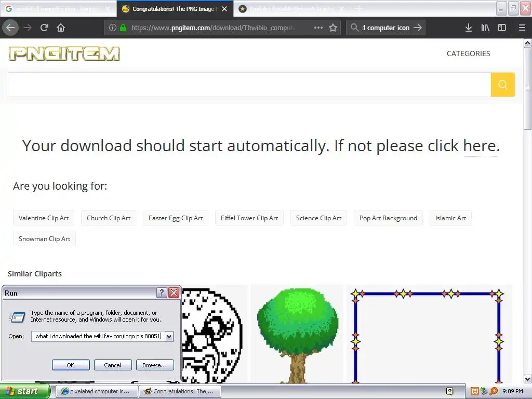Click Browse in the Run dialog
This screenshot has width=532, height=399.
pyautogui.click(x=155, y=365)
